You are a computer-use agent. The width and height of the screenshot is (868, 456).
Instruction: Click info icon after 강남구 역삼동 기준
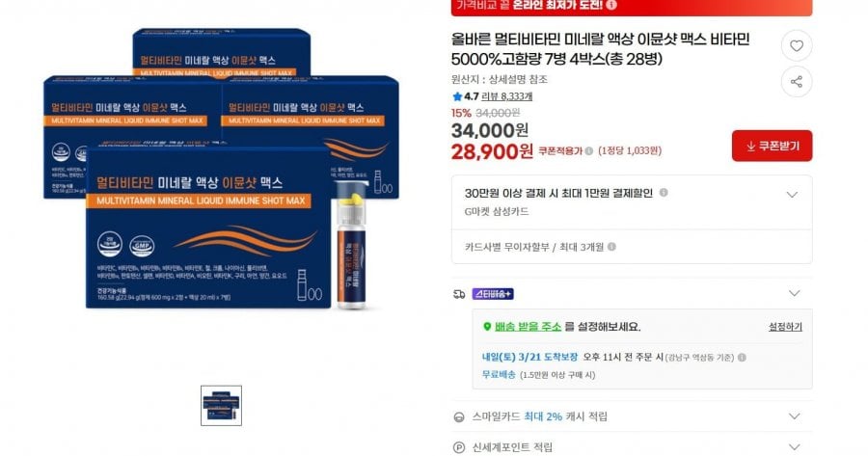pyautogui.click(x=742, y=358)
